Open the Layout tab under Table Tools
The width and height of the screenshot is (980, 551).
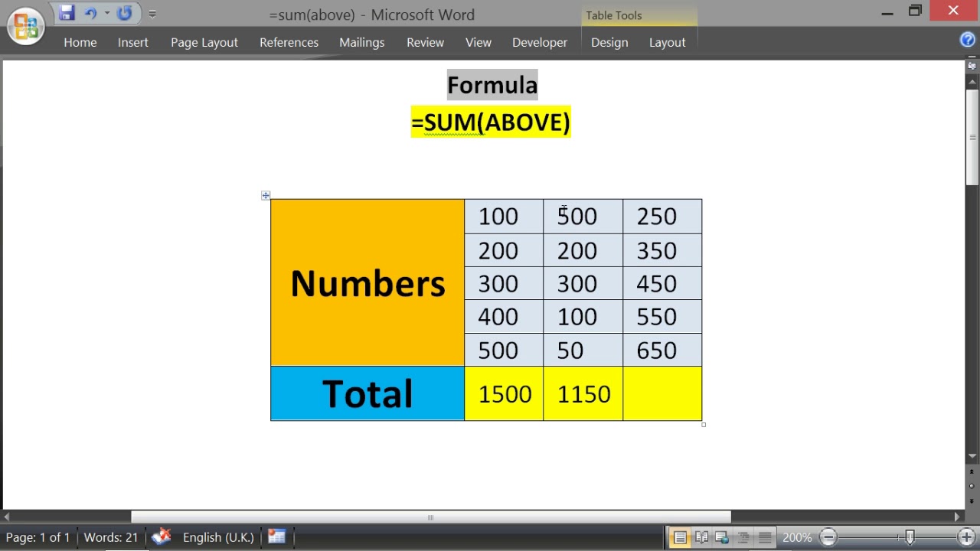(x=667, y=42)
